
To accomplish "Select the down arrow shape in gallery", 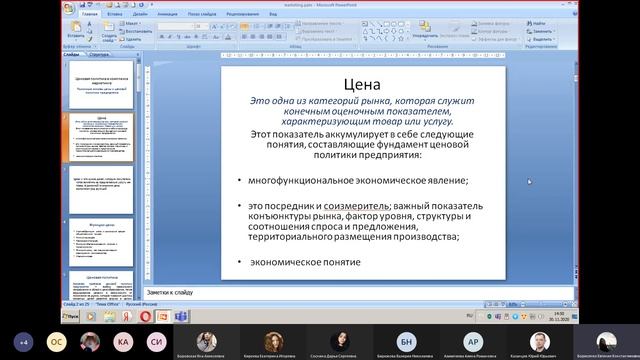I will click(393, 31).
